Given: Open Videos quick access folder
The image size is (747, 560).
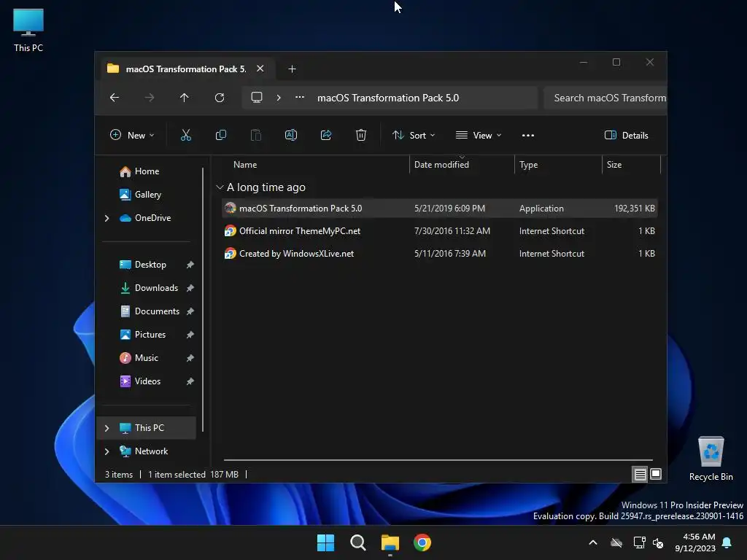Looking at the screenshot, I should [147, 381].
